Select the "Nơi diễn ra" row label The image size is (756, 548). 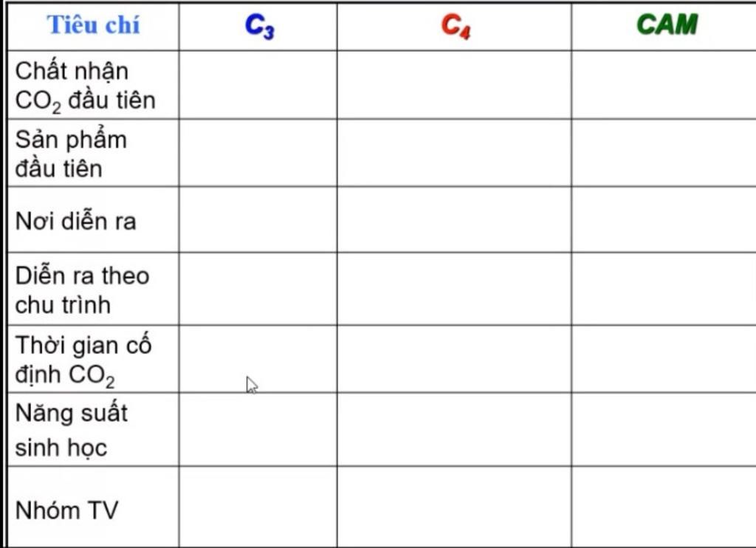pyautogui.click(x=75, y=221)
